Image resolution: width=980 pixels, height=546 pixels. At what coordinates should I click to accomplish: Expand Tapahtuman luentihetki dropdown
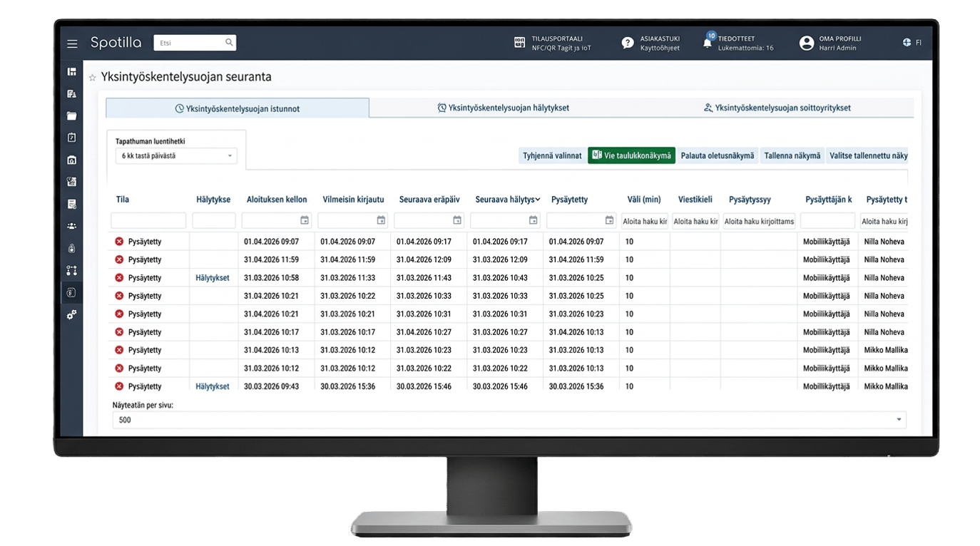[176, 155]
